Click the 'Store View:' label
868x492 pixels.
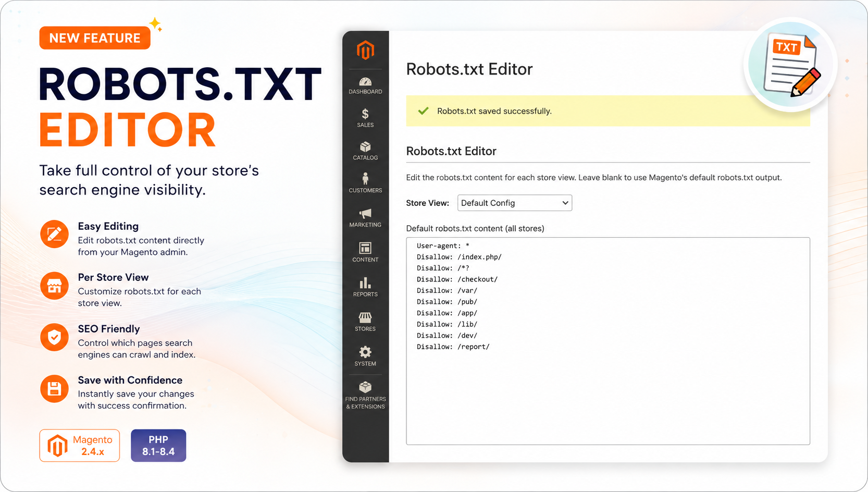click(427, 203)
